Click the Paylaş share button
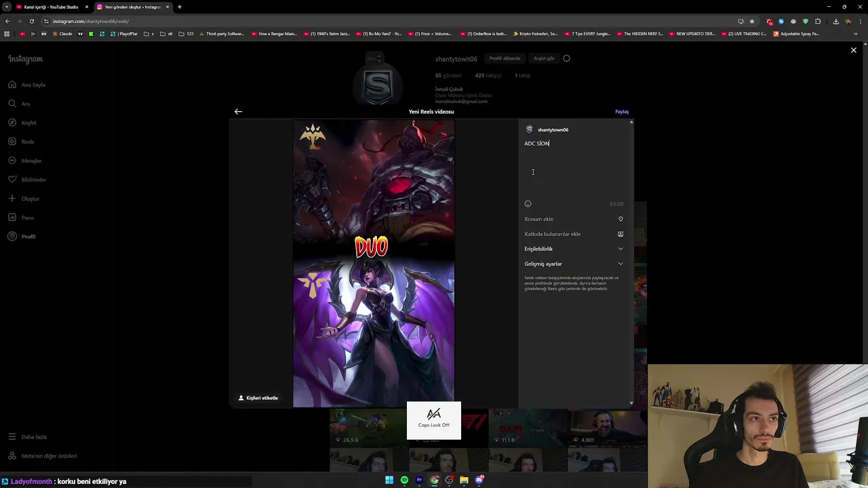The height and width of the screenshot is (488, 868). coord(622,111)
